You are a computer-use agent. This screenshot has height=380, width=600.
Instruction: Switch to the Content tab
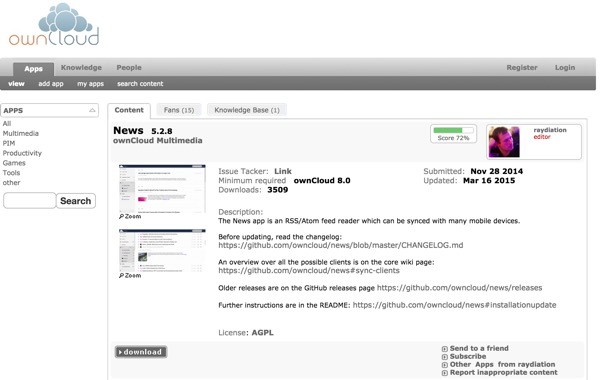pyautogui.click(x=129, y=110)
